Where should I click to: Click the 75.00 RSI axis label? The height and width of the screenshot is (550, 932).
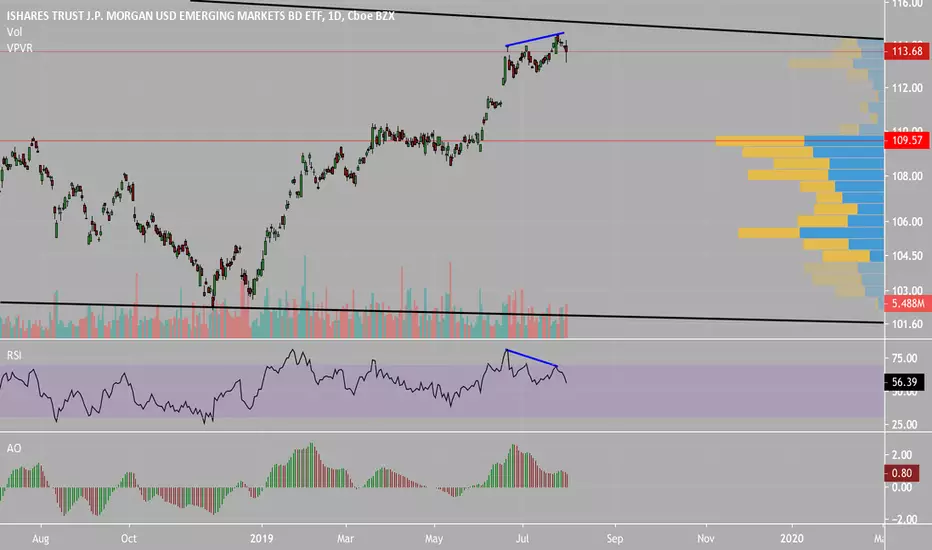(x=905, y=358)
